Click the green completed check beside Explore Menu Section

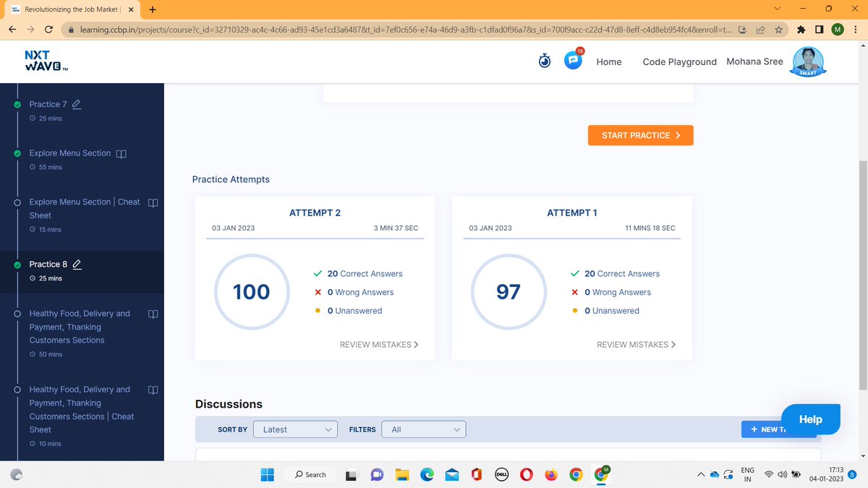point(17,153)
